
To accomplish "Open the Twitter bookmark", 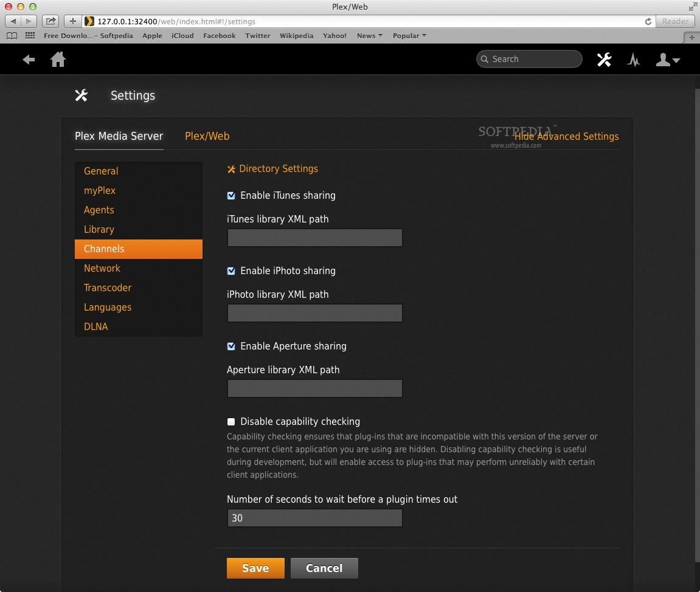I will pyautogui.click(x=258, y=36).
